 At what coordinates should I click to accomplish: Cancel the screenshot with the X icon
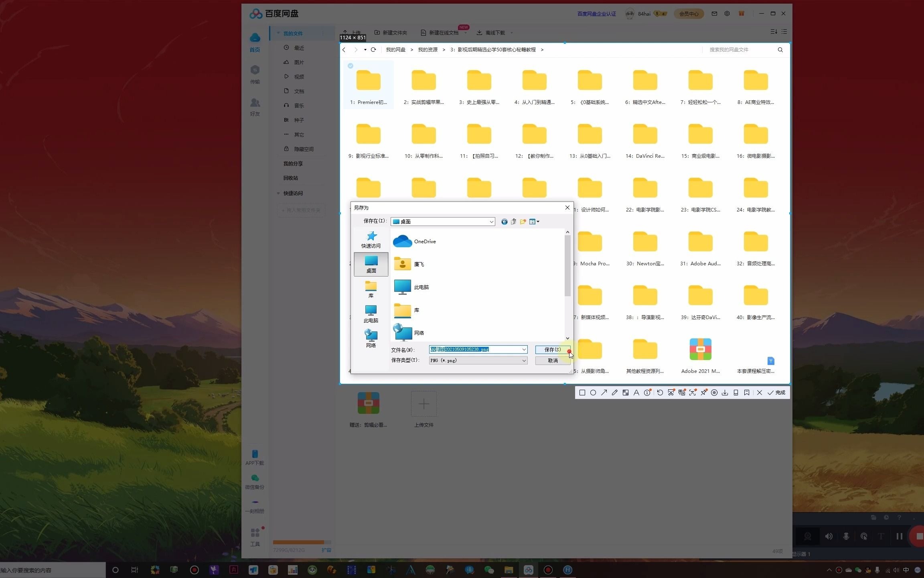(760, 393)
